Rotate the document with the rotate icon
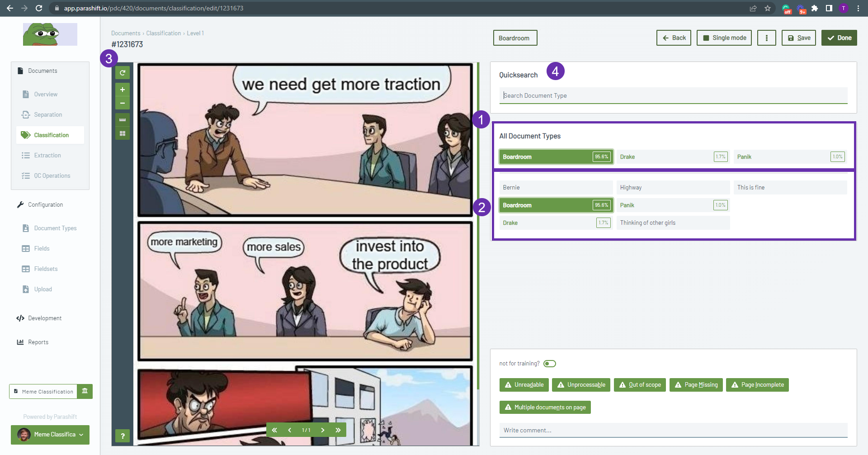The width and height of the screenshot is (868, 455). point(123,72)
